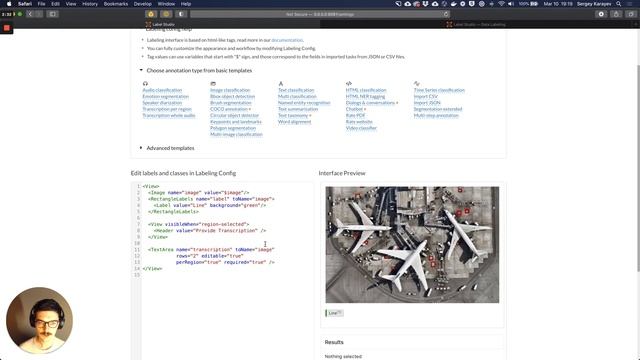This screenshot has width=640, height=360.
Task: Open the Spotlight search icon in menu bar
Action: (619, 4)
